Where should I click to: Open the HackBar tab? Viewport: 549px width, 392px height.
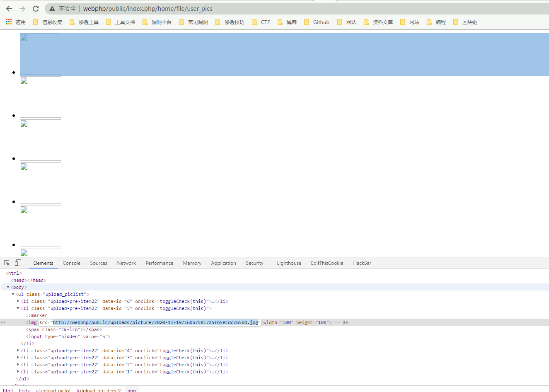362,263
